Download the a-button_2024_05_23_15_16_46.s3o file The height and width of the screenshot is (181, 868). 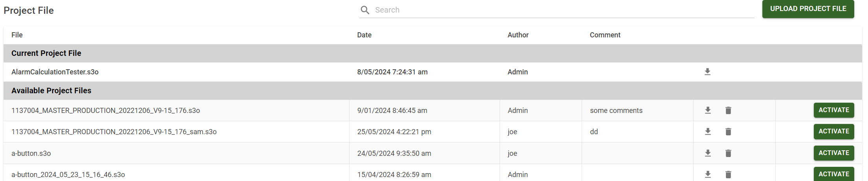point(708,174)
